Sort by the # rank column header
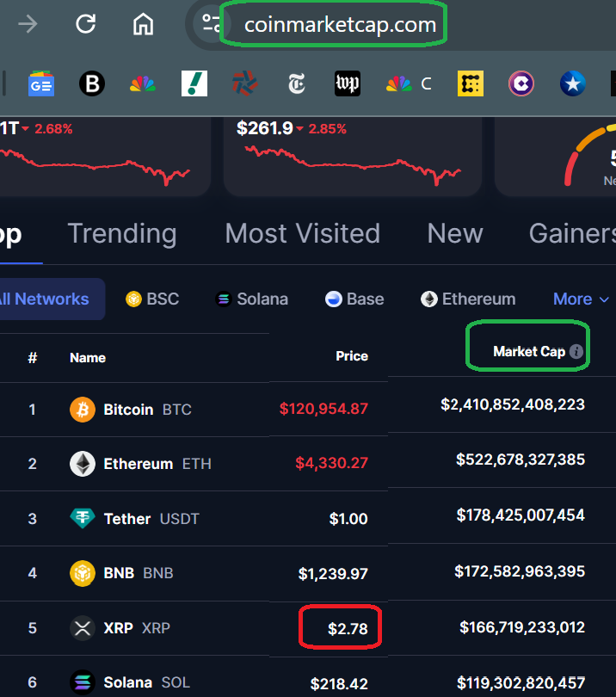The height and width of the screenshot is (697, 616). point(33,358)
